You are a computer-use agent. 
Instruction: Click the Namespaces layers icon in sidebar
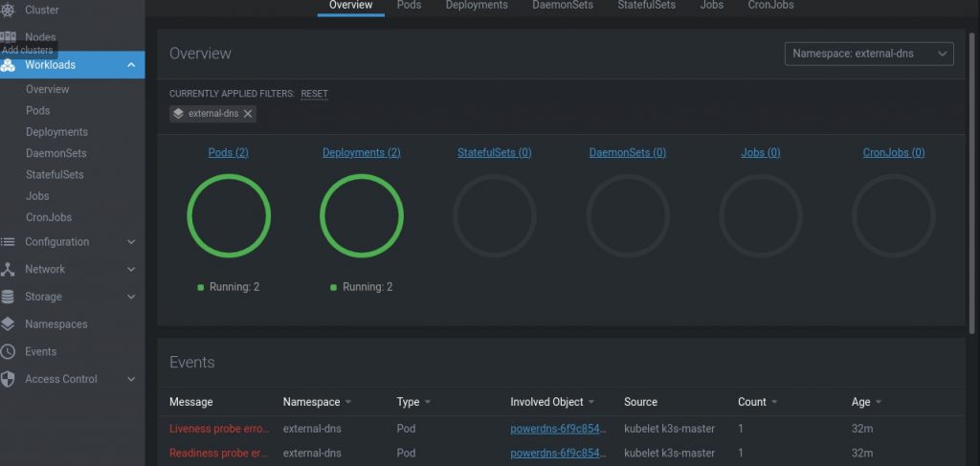(x=8, y=324)
